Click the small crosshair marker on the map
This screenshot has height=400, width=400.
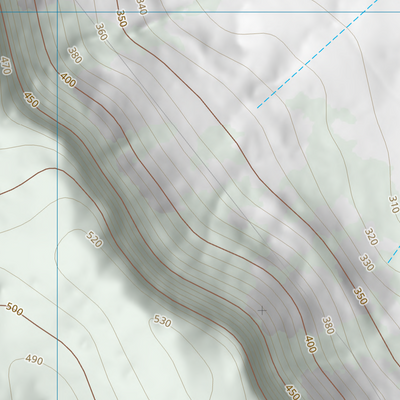pos(262,311)
